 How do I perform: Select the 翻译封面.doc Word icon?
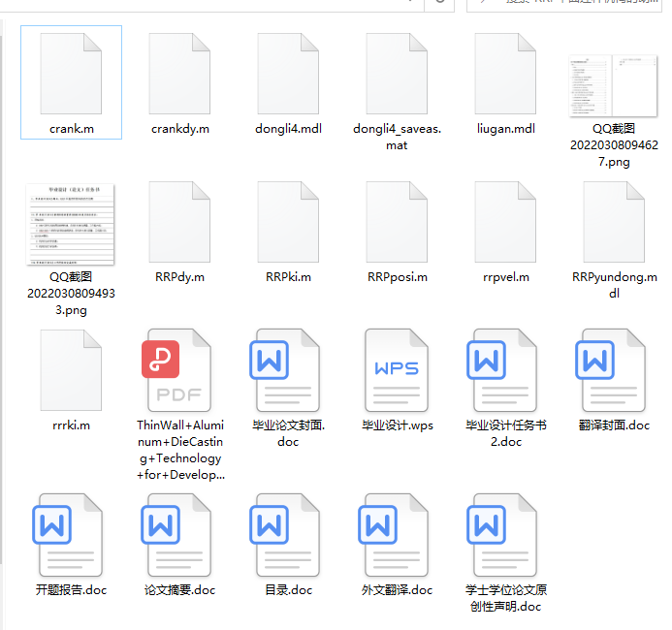coord(610,370)
